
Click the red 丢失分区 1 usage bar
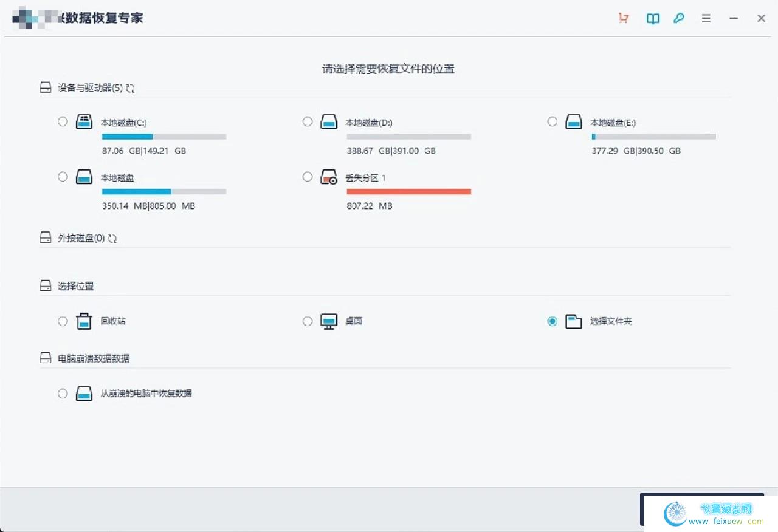[x=408, y=192]
